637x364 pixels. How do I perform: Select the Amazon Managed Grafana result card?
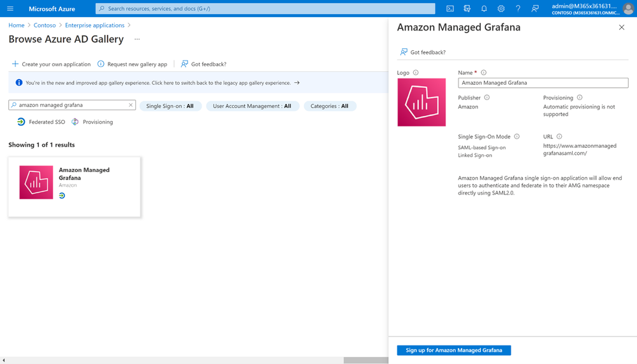(x=75, y=187)
